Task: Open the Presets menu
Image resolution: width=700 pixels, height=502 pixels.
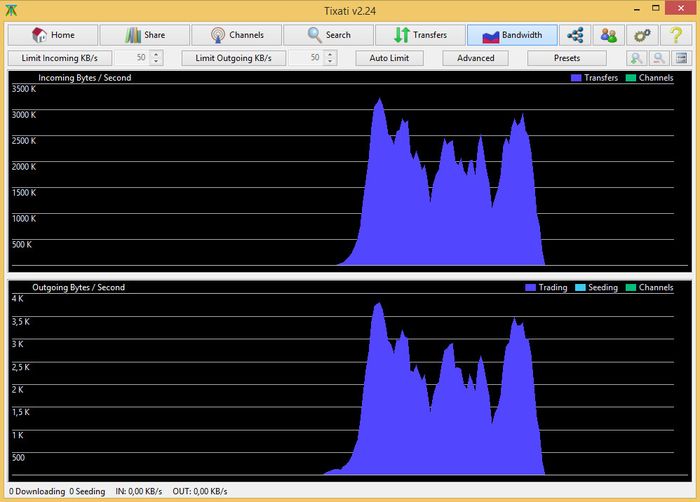Action: (566, 58)
